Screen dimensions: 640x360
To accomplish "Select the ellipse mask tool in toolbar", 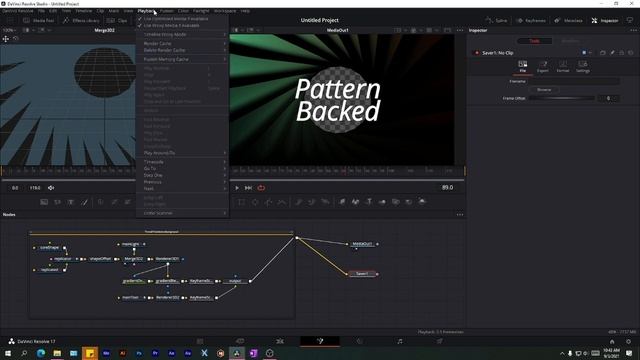I will 255,202.
